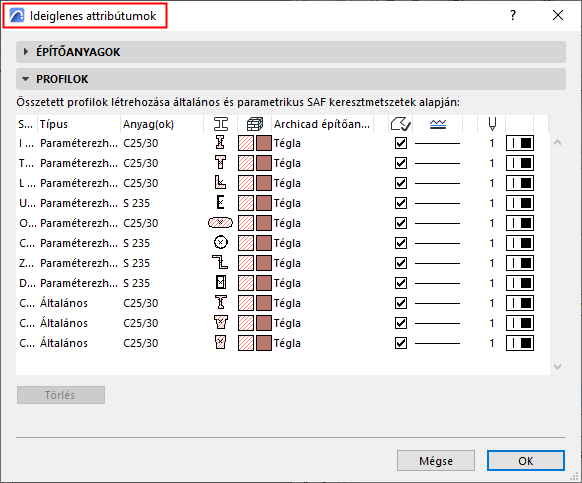Screen dimensions: 582x483
Task: Click the Törlés button
Action: pos(61,395)
